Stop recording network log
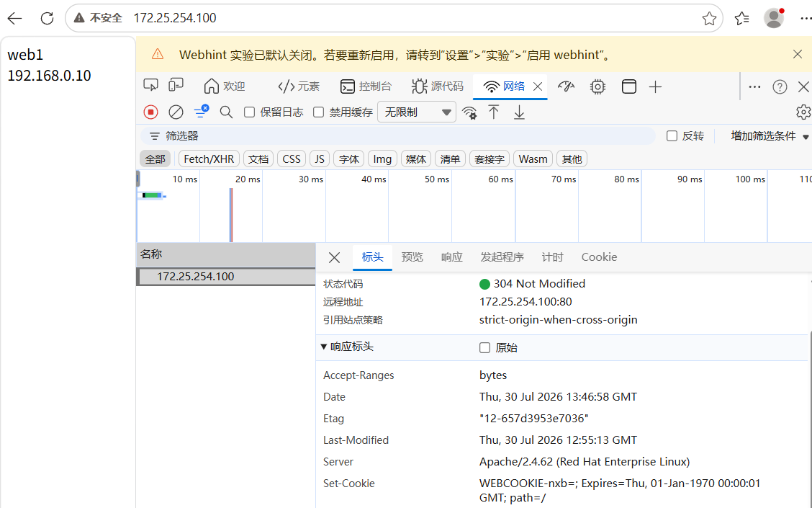This screenshot has width=812, height=508. (x=150, y=112)
